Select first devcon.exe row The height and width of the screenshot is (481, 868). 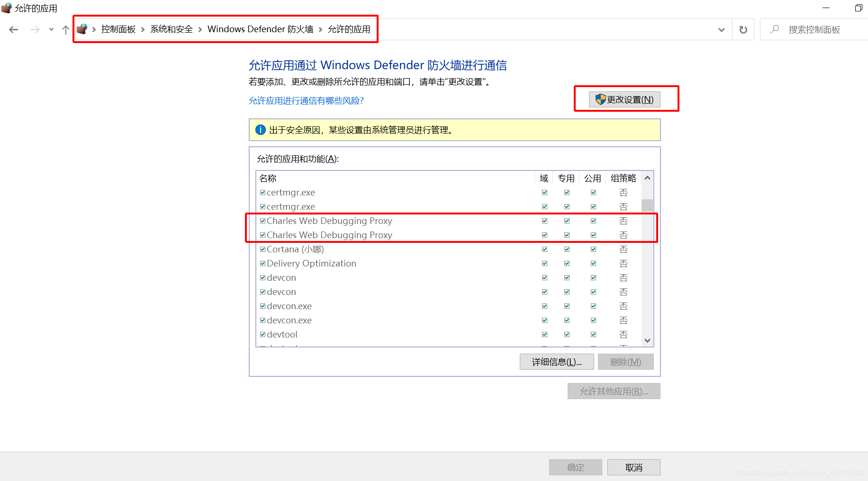pyautogui.click(x=449, y=306)
